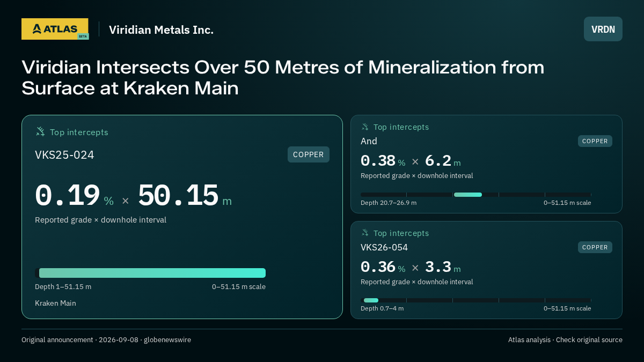
Task: Click 'Atlas analysis · Check original source' footer
Action: tap(565, 340)
